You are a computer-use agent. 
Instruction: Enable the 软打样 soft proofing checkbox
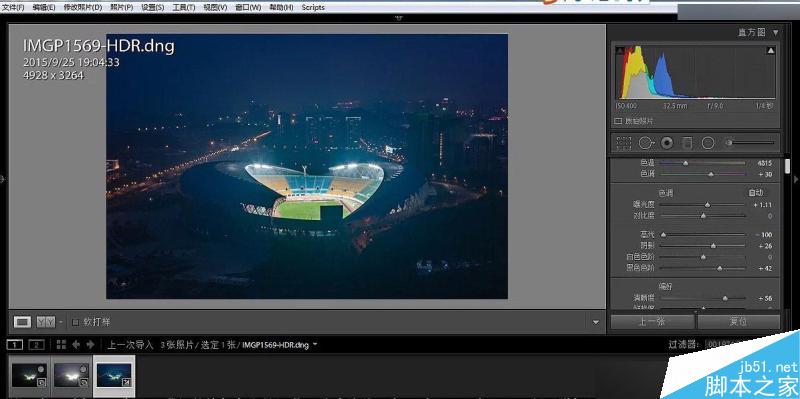point(76,322)
